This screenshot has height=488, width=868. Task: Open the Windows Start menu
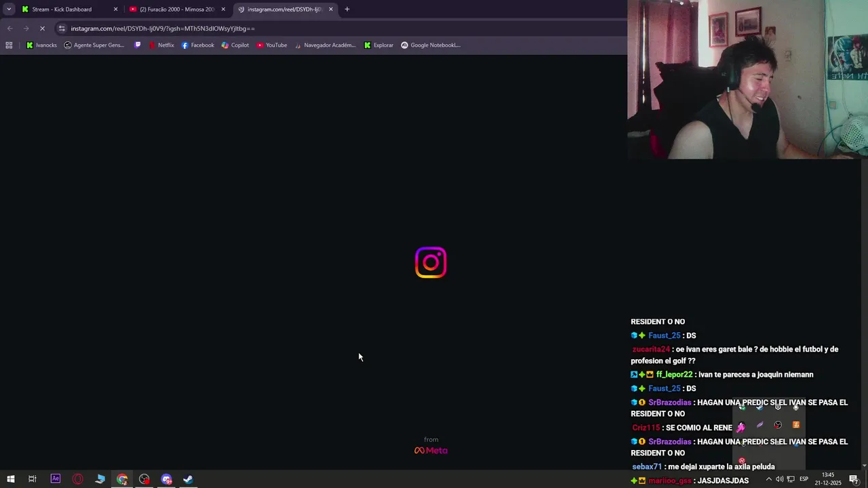click(11, 479)
